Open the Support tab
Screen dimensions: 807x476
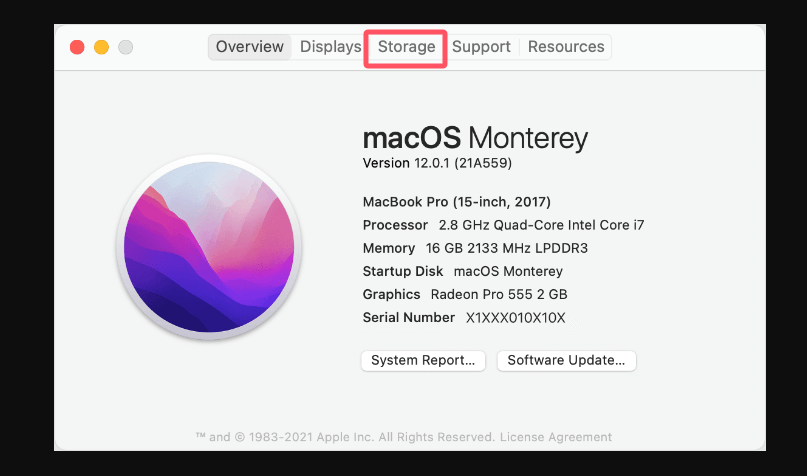(481, 47)
